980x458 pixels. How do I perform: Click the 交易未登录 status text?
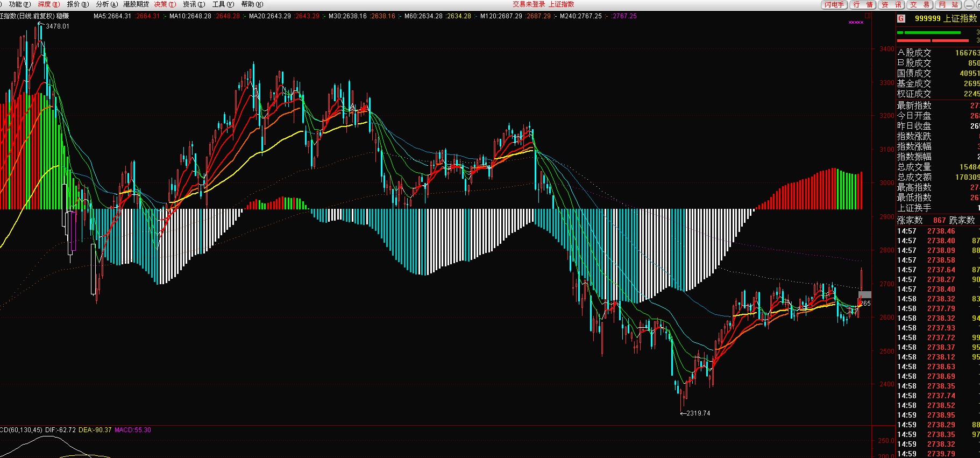point(529,4)
